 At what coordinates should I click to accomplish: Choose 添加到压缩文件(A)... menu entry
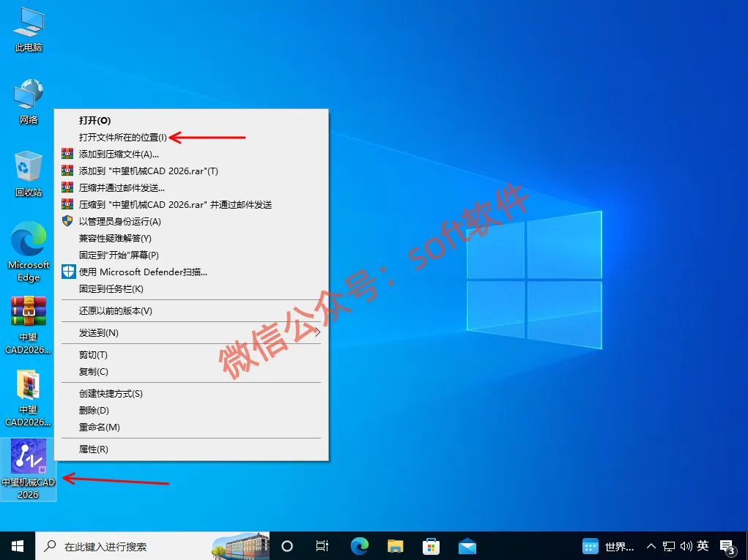tap(190, 154)
